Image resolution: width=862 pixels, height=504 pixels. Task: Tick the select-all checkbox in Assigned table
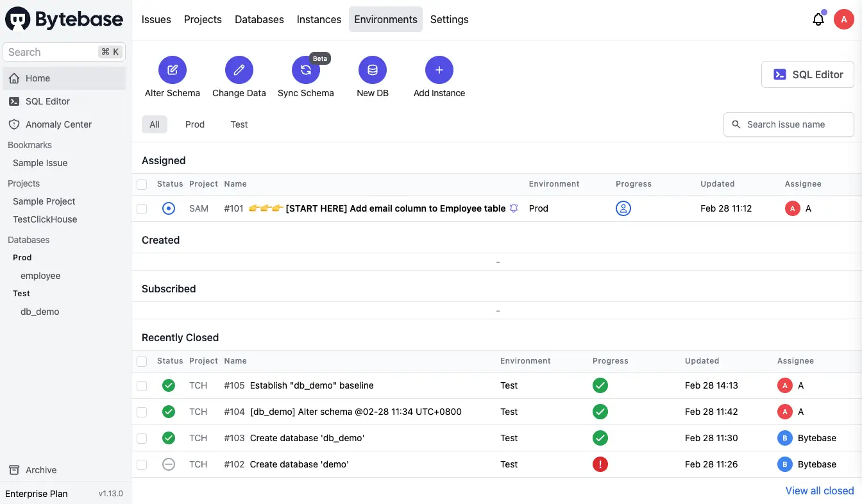tap(142, 185)
